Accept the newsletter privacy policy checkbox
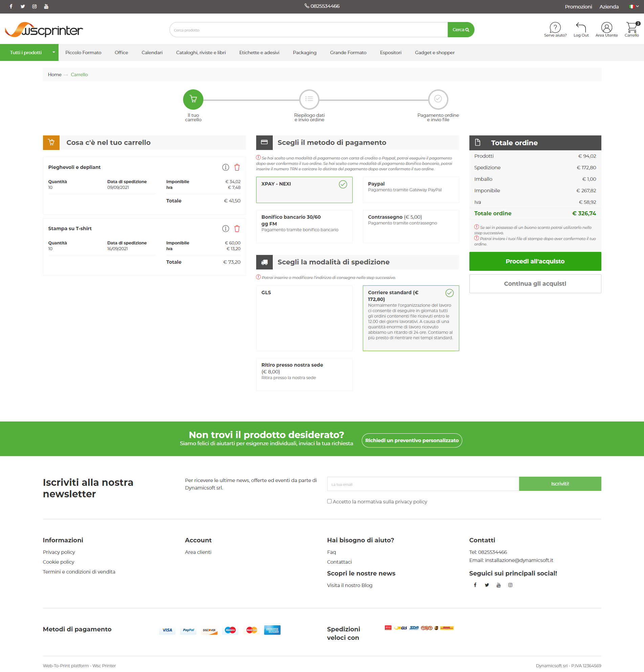 [329, 501]
